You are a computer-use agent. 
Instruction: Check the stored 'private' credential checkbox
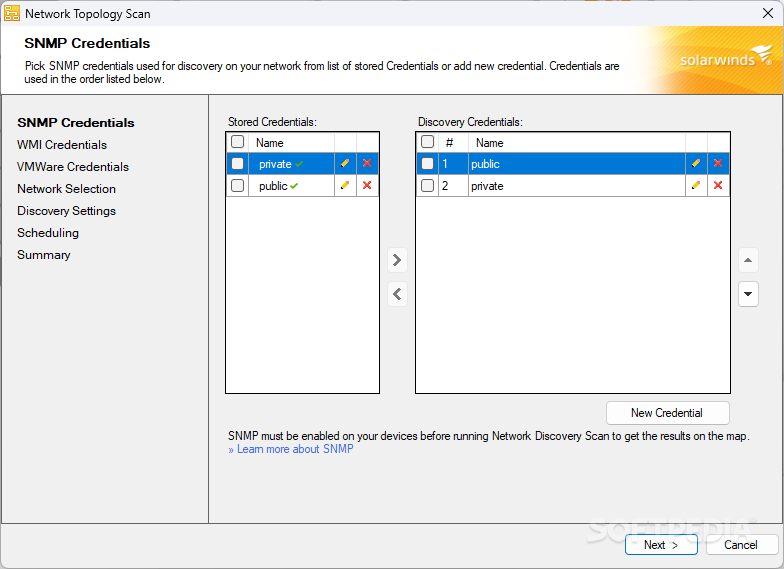[238, 164]
